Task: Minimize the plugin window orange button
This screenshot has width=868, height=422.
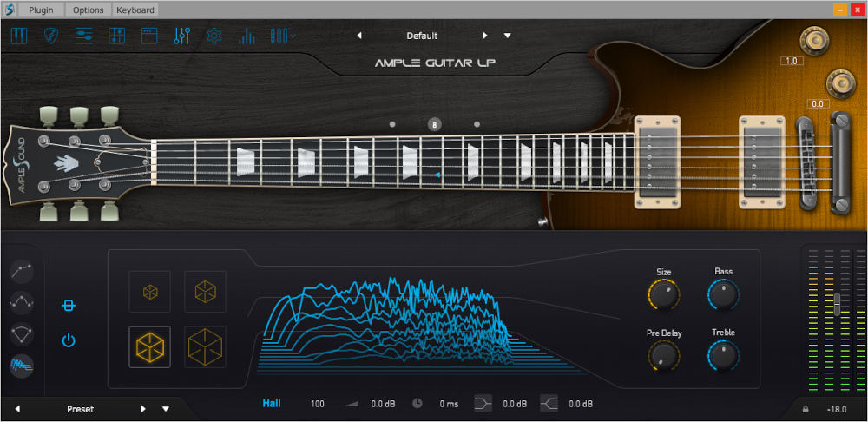Action: tap(839, 10)
